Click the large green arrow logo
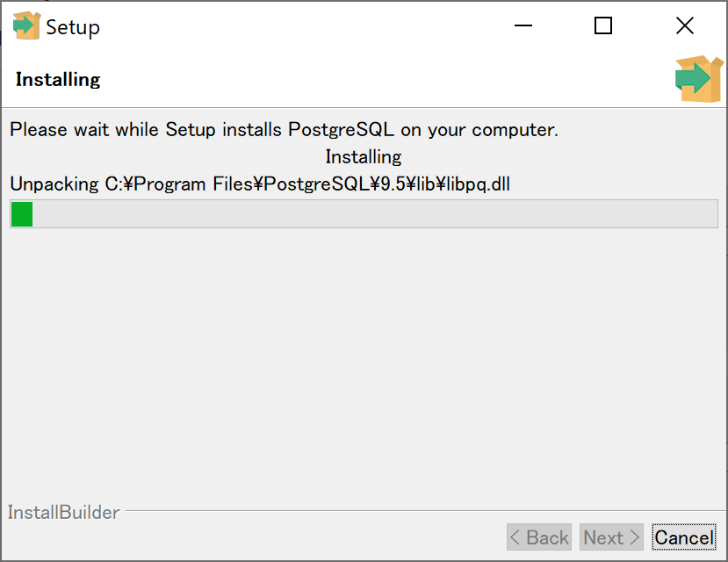 (x=698, y=78)
